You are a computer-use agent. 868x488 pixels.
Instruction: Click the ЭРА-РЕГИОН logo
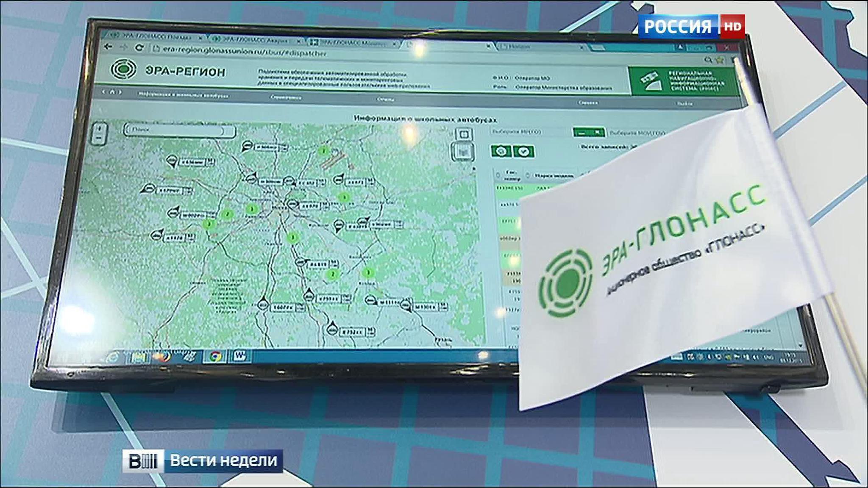(x=168, y=70)
